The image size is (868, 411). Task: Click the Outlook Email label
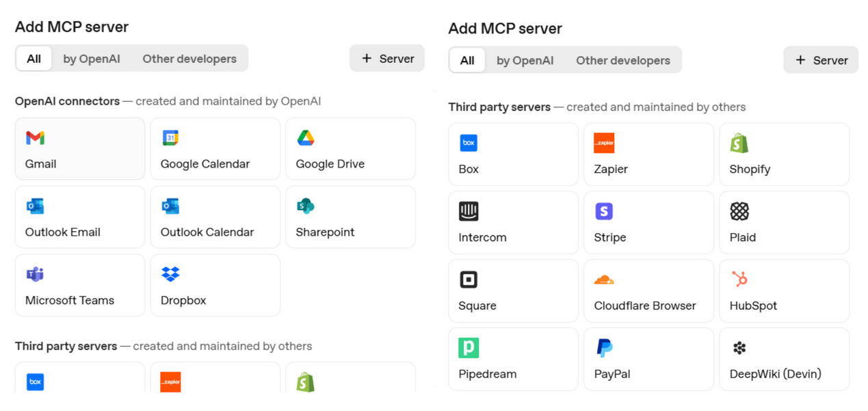point(63,233)
